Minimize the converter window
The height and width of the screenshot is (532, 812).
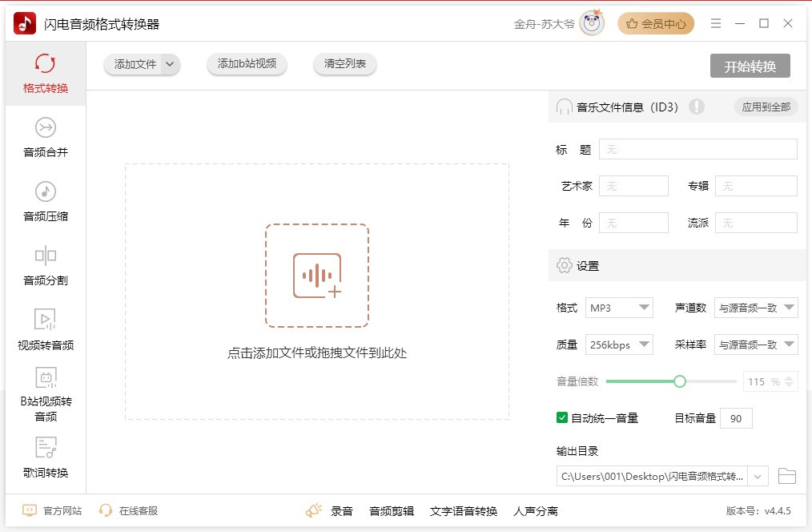(739, 23)
